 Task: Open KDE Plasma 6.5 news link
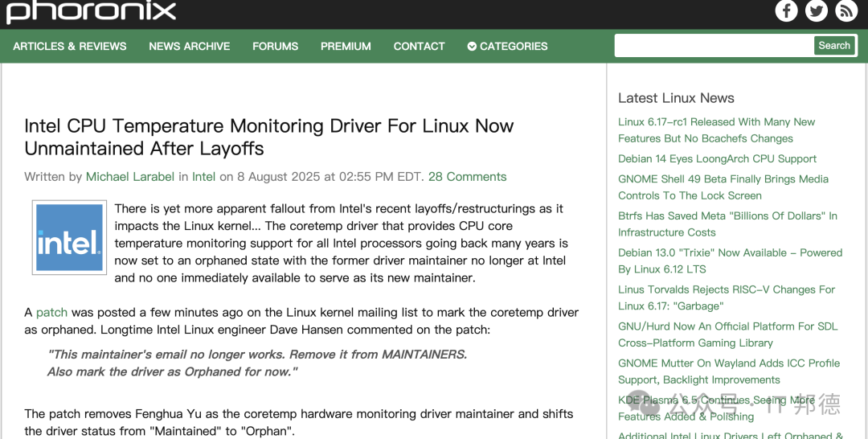click(x=716, y=408)
